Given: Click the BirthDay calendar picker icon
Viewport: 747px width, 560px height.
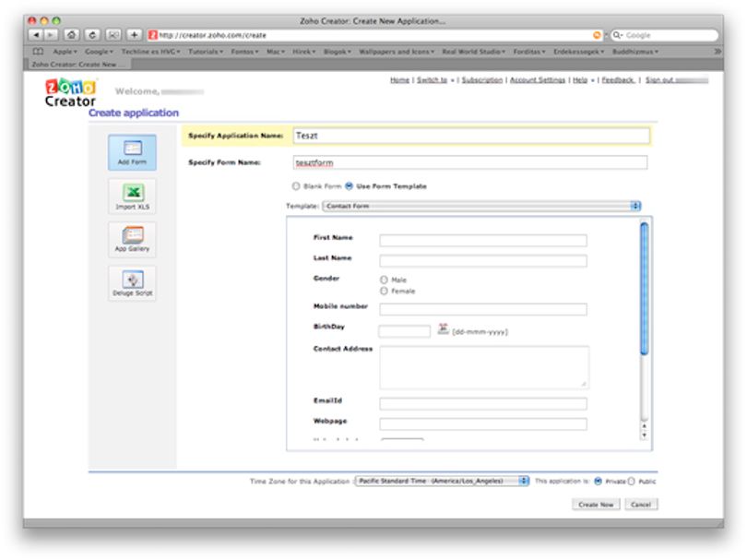Looking at the screenshot, I should (443, 328).
